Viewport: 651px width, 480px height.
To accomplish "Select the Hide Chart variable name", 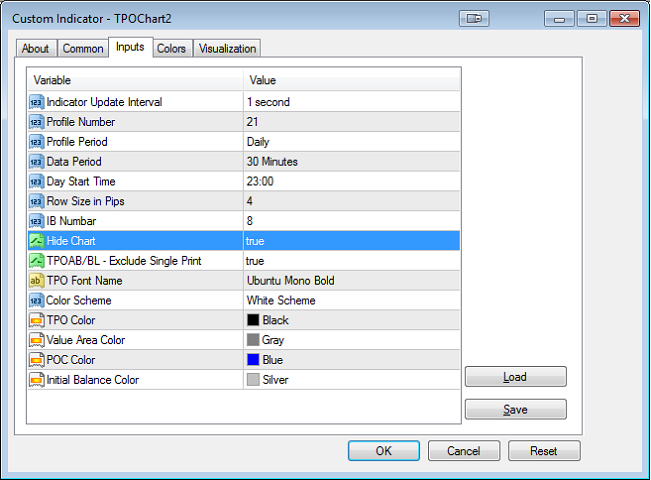I will click(x=71, y=241).
